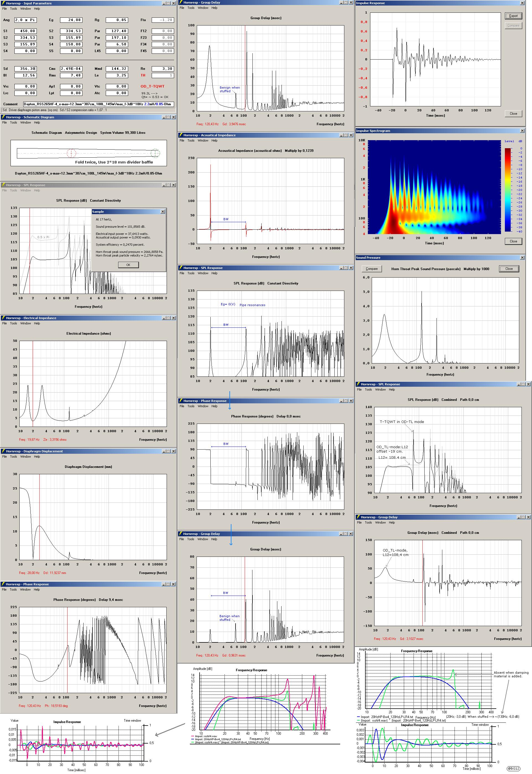Screen dimensions: 532x774
Task: Open File menu in Input Parameters window
Action: tap(4, 9)
